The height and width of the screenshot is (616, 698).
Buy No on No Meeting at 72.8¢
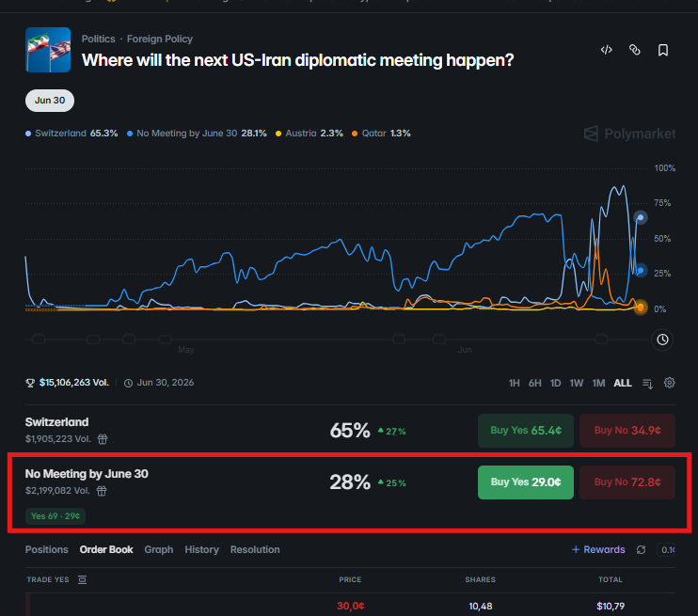627,482
